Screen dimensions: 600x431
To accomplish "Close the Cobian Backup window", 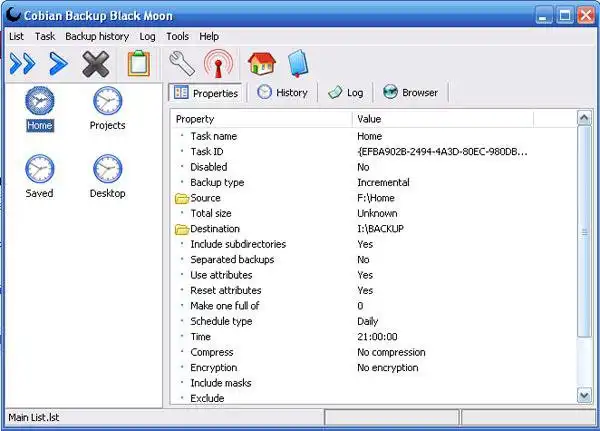I will pos(586,15).
